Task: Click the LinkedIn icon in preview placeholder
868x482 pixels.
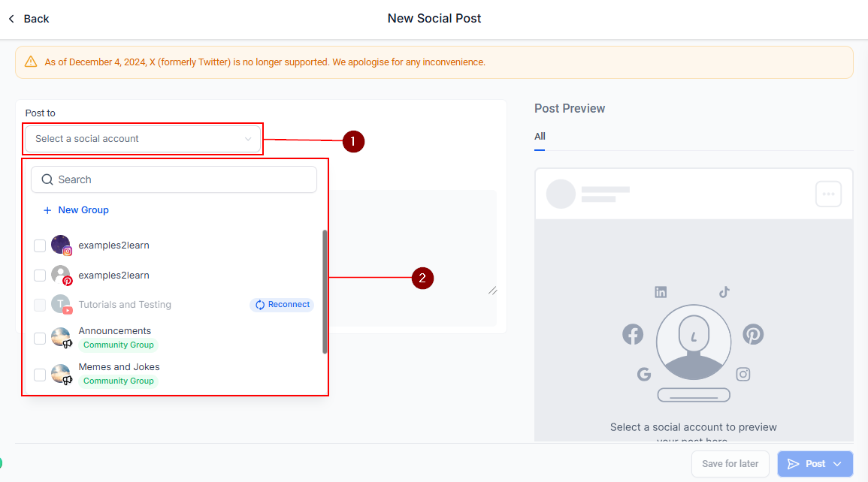Action: point(661,292)
